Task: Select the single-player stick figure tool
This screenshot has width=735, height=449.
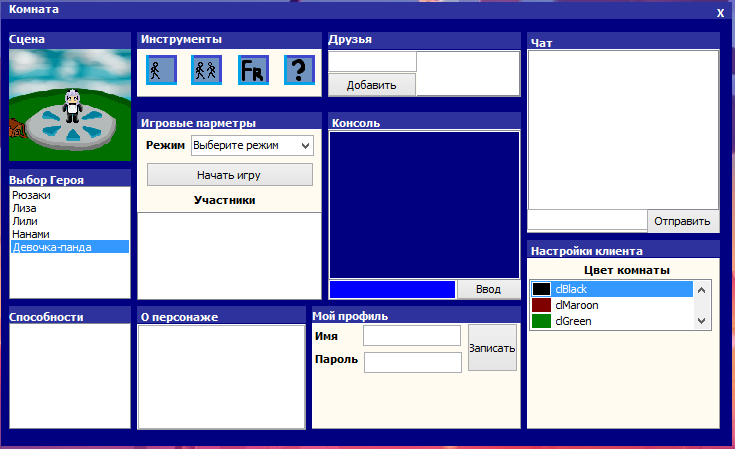Action: click(161, 70)
